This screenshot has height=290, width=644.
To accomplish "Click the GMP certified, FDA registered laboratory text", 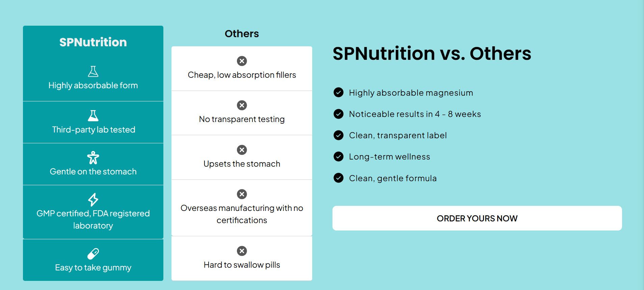I will 93,219.
